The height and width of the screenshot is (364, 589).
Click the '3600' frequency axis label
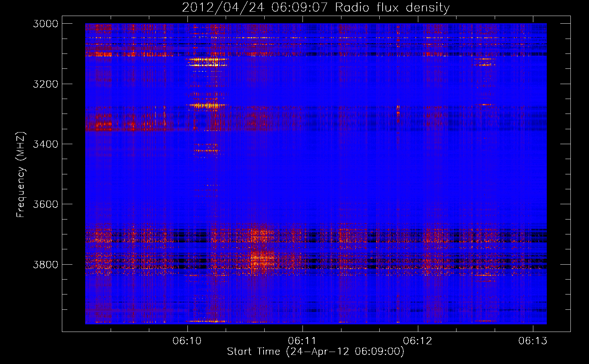click(46, 204)
